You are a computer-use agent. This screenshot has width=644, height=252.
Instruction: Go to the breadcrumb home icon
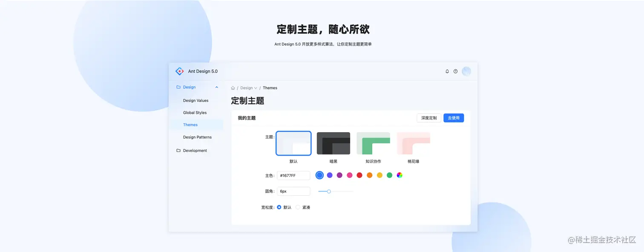click(233, 88)
